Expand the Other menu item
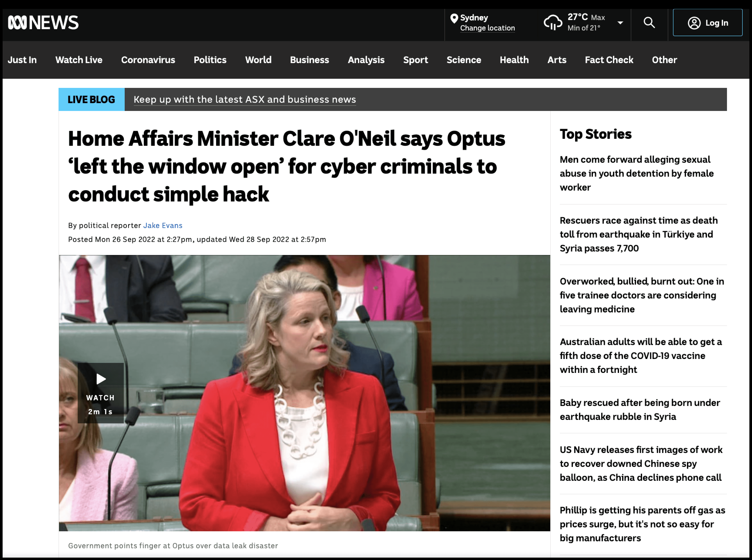Screen dimensions: 752x560 [x=664, y=60]
